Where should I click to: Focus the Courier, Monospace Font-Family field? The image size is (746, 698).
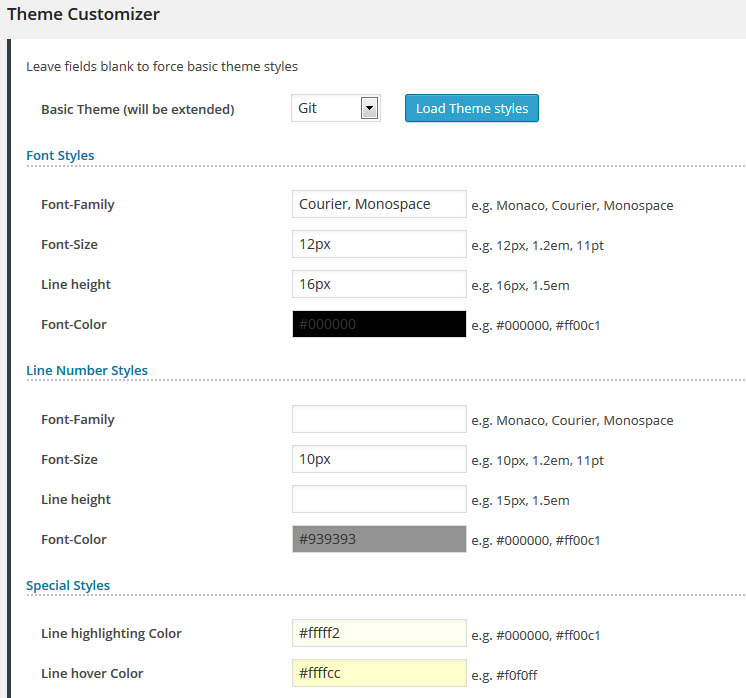click(379, 204)
